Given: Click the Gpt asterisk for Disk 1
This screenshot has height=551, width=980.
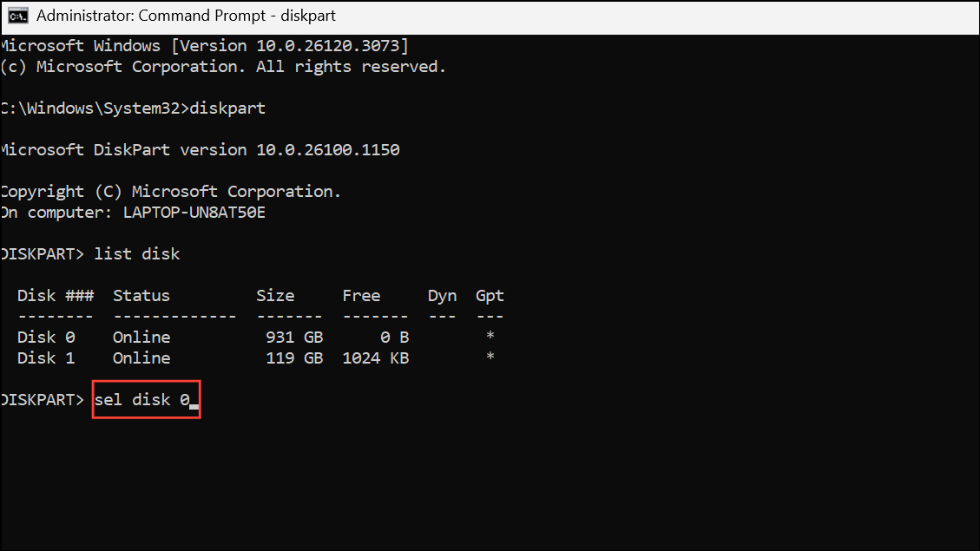Looking at the screenshot, I should [x=490, y=358].
